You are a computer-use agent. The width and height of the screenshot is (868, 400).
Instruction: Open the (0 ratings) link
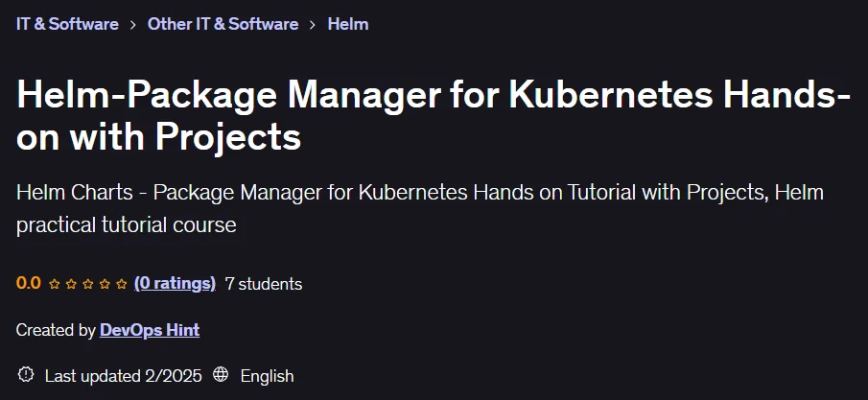175,284
